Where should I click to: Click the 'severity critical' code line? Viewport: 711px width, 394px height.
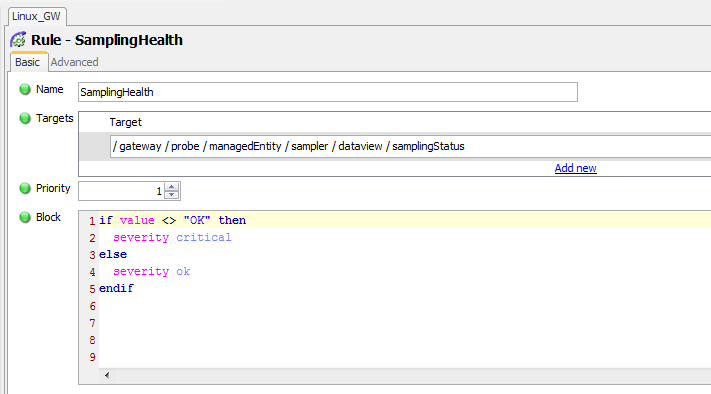(172, 237)
